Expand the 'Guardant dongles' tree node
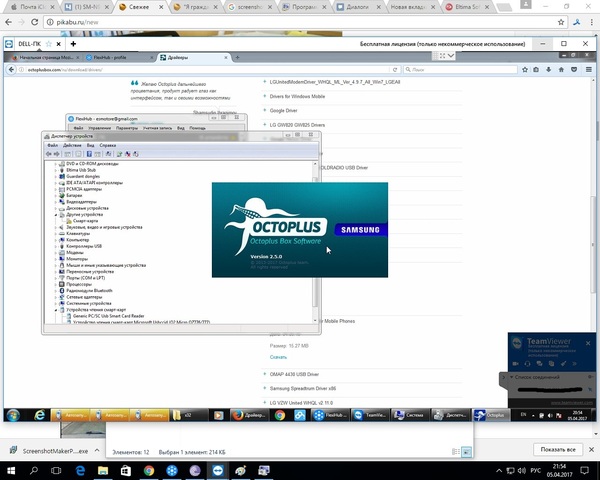This screenshot has height=480, width=600. pos(55,177)
